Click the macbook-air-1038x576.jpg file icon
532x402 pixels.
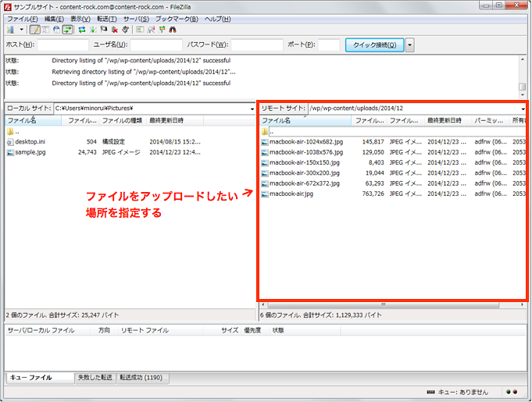pos(265,152)
